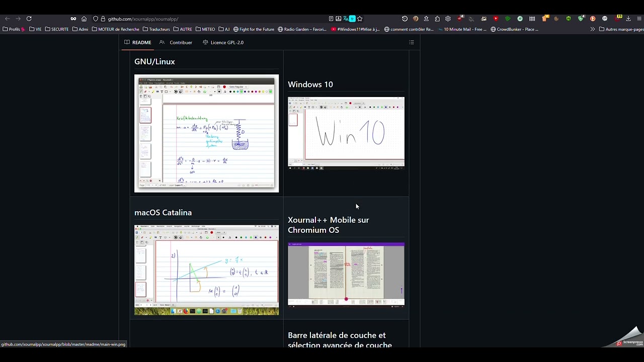Show more bookmarks with double chevron

click(x=593, y=29)
